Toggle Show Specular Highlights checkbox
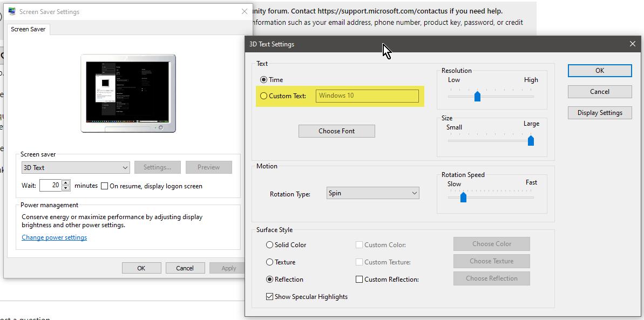The width and height of the screenshot is (644, 320). tap(269, 297)
